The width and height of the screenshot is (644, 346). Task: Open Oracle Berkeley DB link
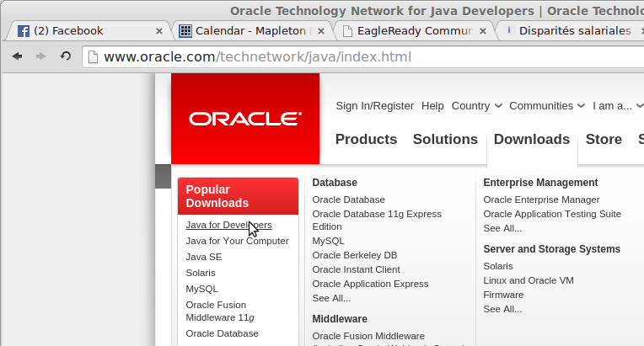(x=354, y=255)
